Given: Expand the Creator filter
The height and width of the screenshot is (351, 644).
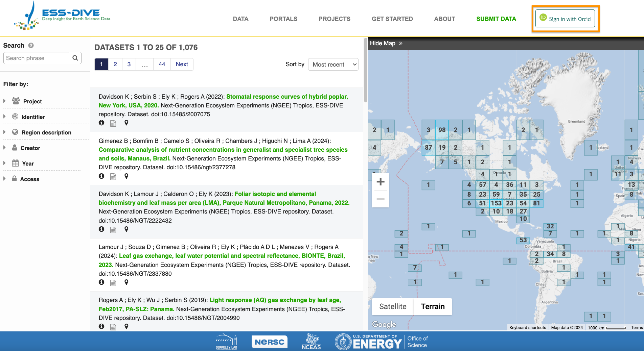Looking at the screenshot, I should (30, 148).
